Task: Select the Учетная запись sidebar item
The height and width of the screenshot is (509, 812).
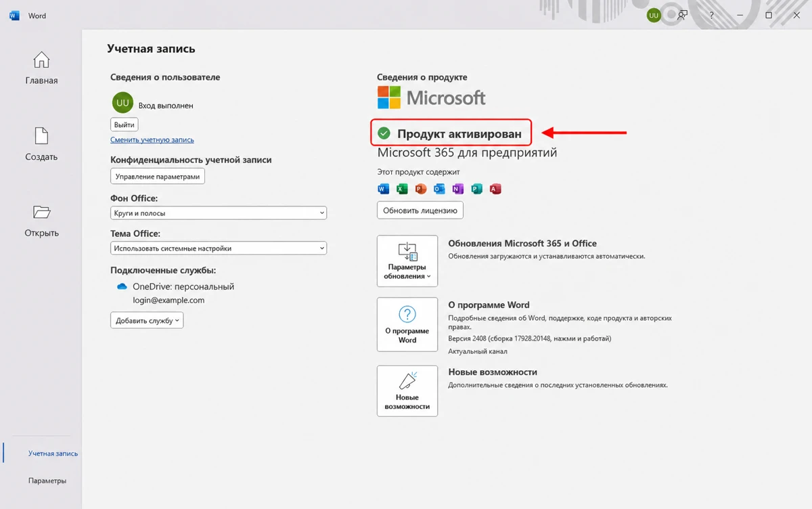Action: tap(53, 453)
